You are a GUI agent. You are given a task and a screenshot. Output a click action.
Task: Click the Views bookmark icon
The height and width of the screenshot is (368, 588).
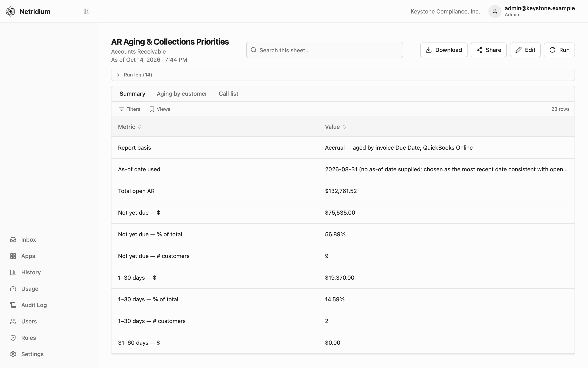(152, 109)
